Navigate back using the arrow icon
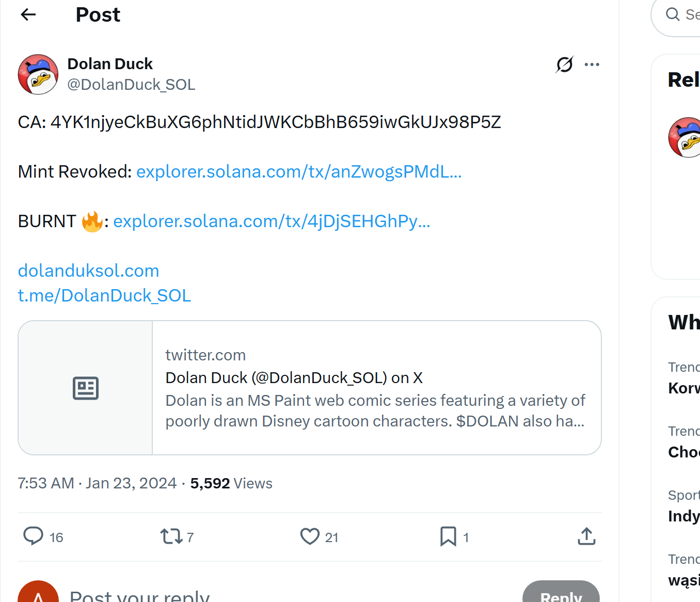700x602 pixels. pos(28,14)
